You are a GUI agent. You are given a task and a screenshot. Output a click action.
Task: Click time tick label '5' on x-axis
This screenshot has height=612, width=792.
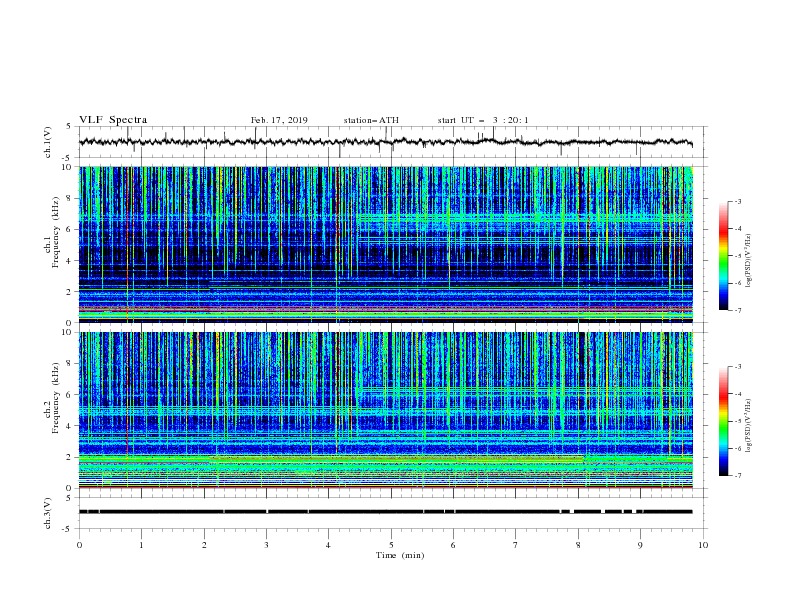pyautogui.click(x=391, y=545)
